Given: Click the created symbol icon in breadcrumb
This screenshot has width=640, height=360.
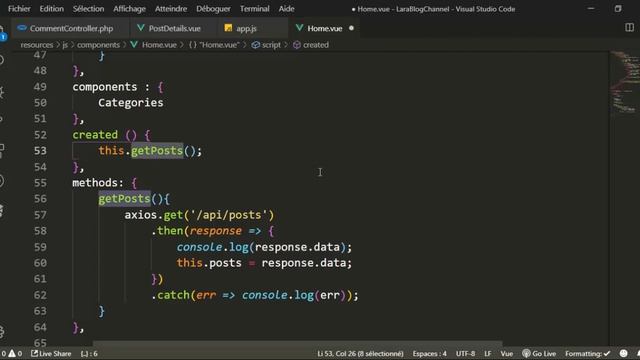Looking at the screenshot, I should [x=297, y=45].
